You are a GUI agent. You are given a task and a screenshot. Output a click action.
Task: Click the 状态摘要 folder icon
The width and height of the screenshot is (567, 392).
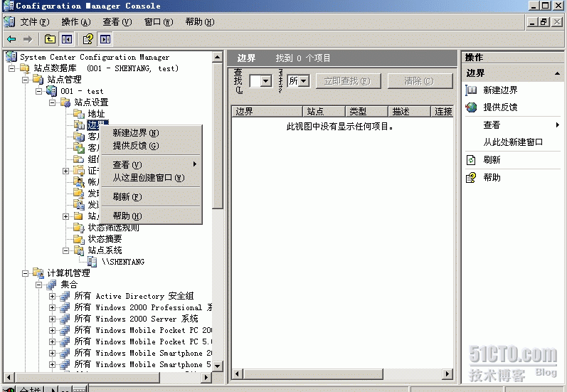(x=79, y=239)
